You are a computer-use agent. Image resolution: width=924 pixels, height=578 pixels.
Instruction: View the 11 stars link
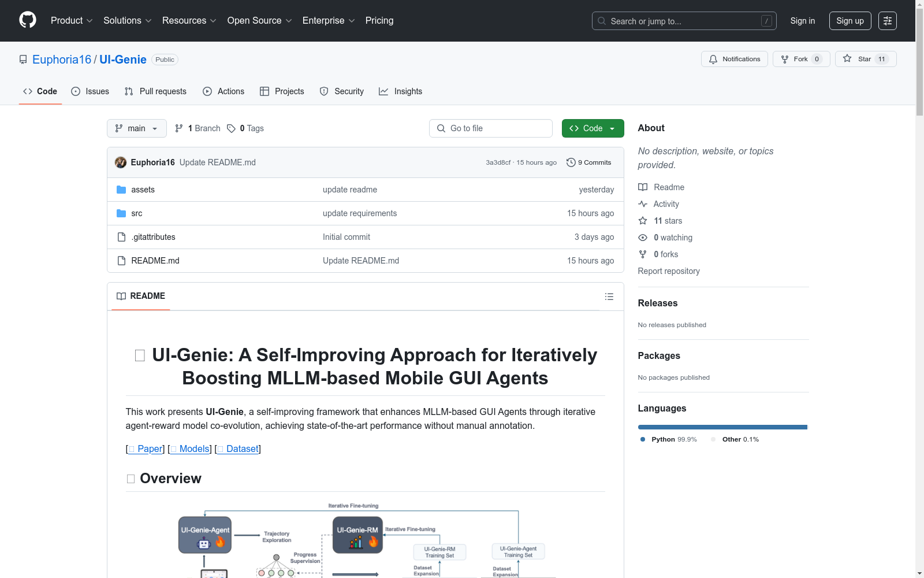pos(660,221)
